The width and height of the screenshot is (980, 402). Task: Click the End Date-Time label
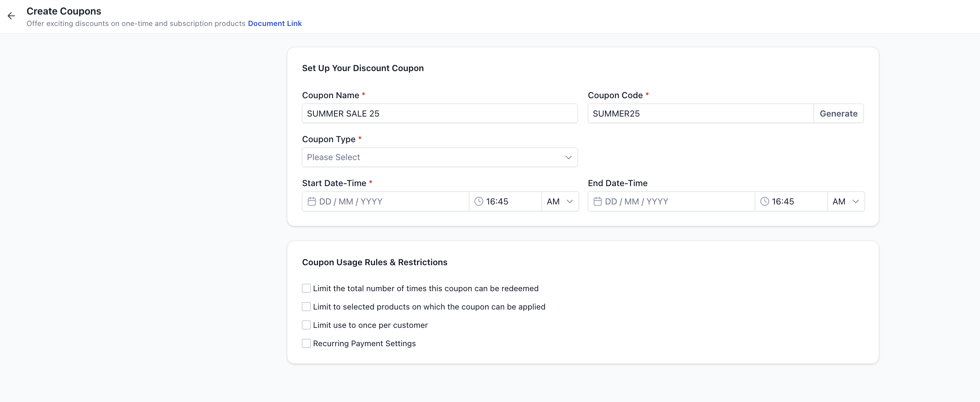[618, 183]
